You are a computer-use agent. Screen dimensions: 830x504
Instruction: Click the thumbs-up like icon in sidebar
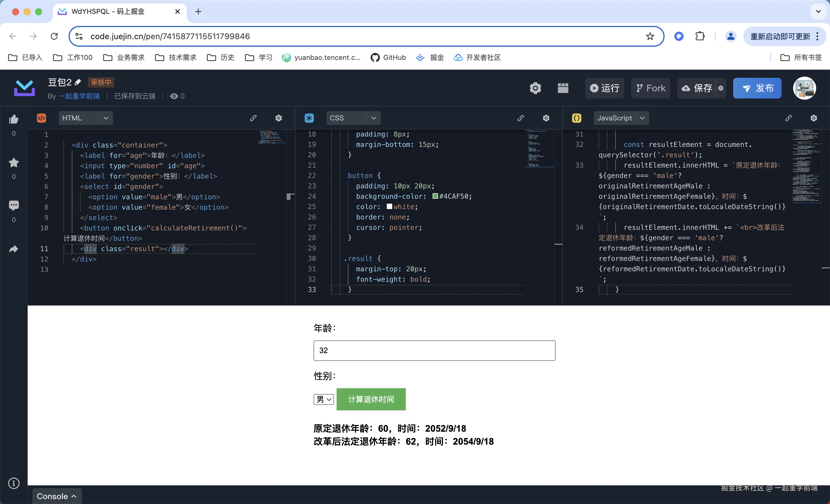(14, 119)
